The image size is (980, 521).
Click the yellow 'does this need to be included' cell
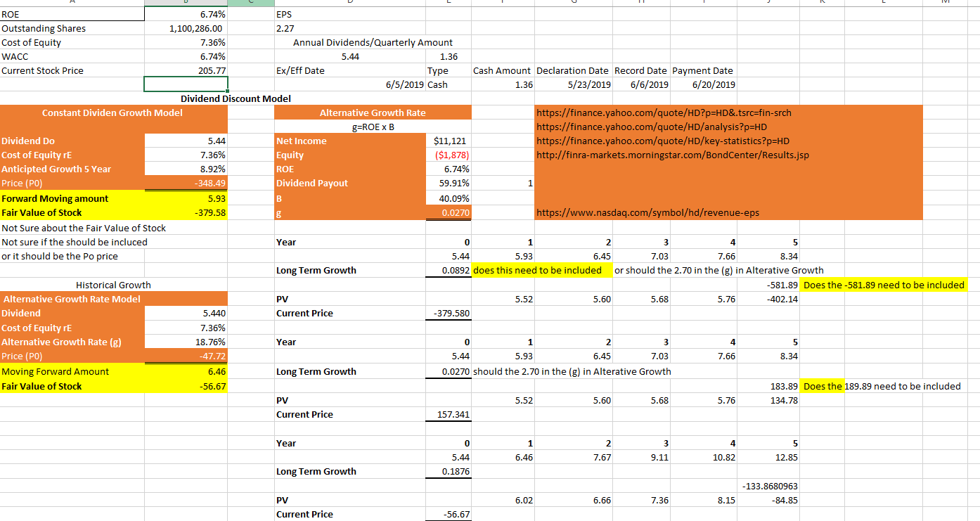click(541, 270)
